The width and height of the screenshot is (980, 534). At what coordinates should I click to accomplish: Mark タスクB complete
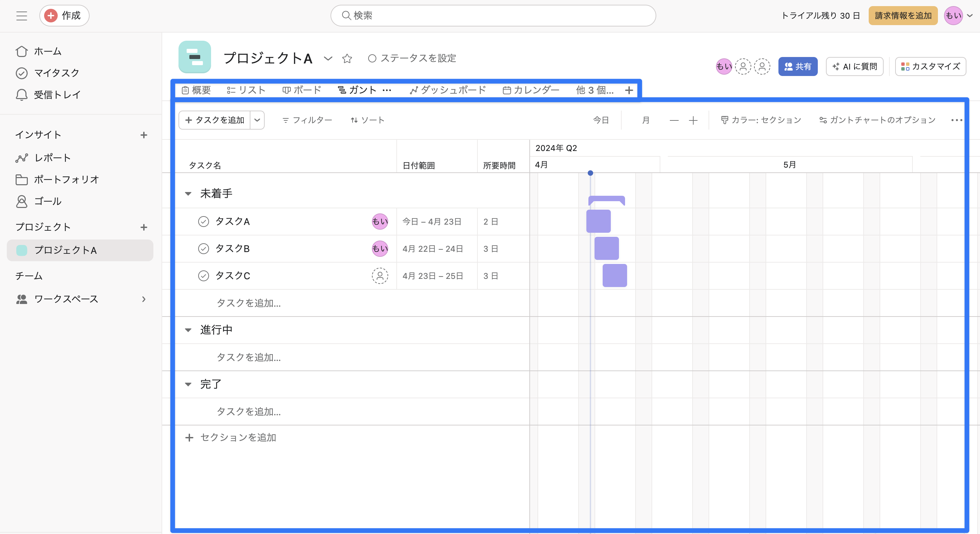[204, 249]
